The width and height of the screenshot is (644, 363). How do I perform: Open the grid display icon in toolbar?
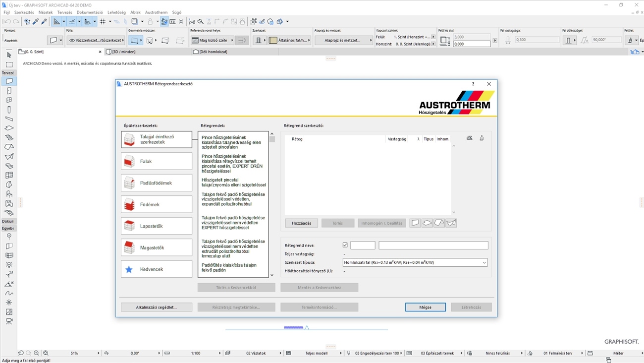pos(103,22)
